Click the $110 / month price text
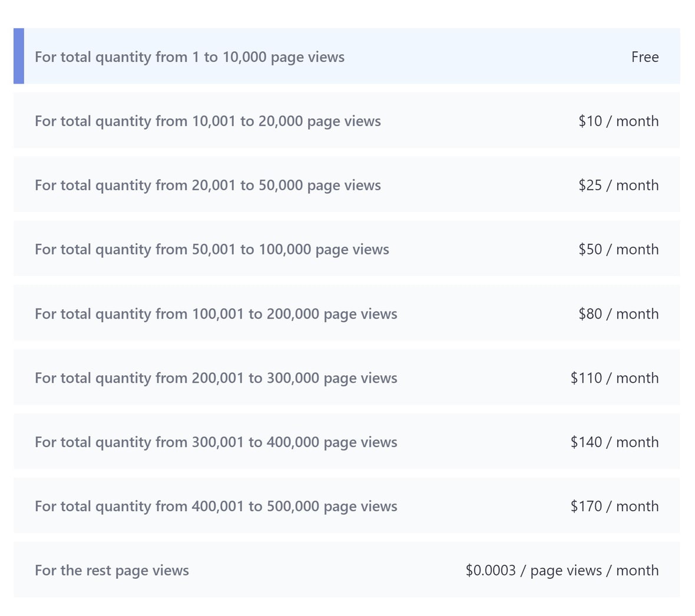695x616 pixels. tap(614, 377)
